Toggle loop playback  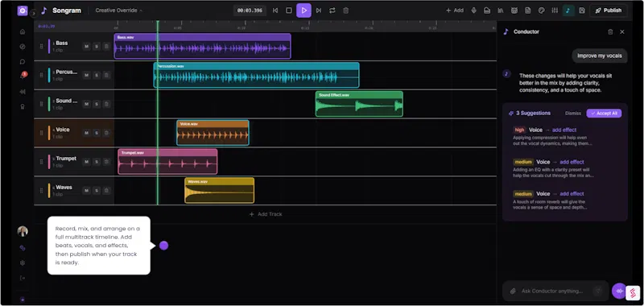point(332,10)
